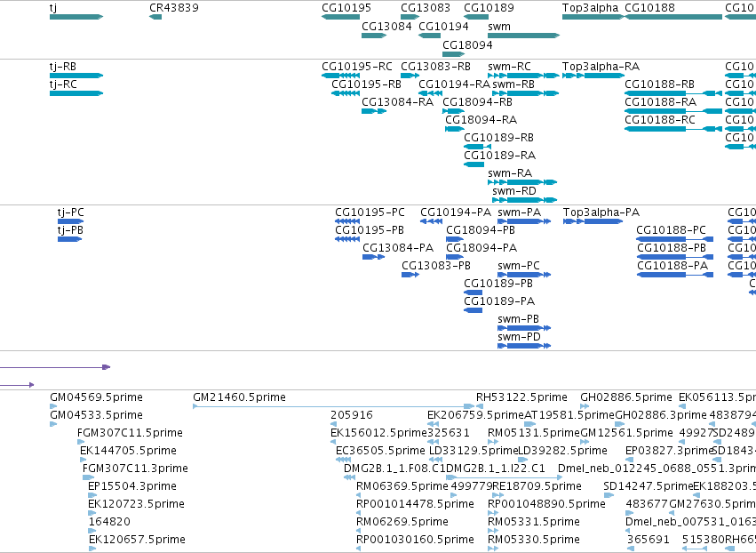The height and width of the screenshot is (553, 756).
Task: Click the tj-PB protein label
Action: [x=70, y=230]
